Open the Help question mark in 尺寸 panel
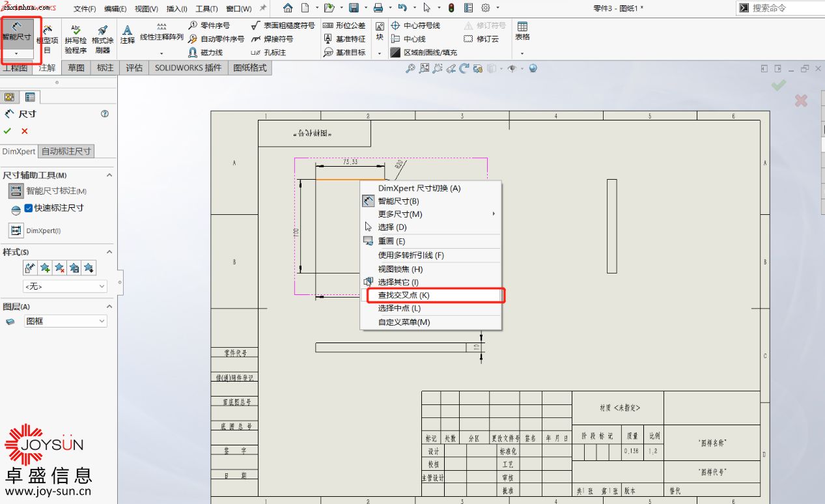 point(105,114)
